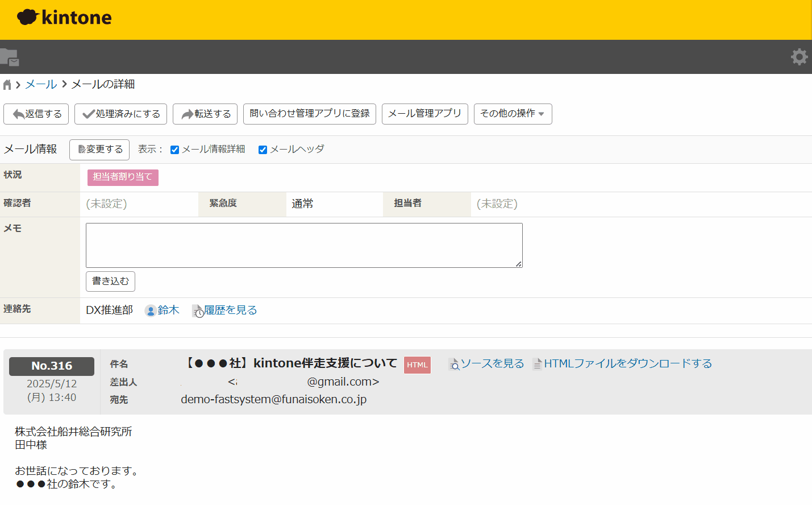This screenshot has width=812, height=505.
Task: Open メール管理アプリ button
Action: (x=425, y=114)
